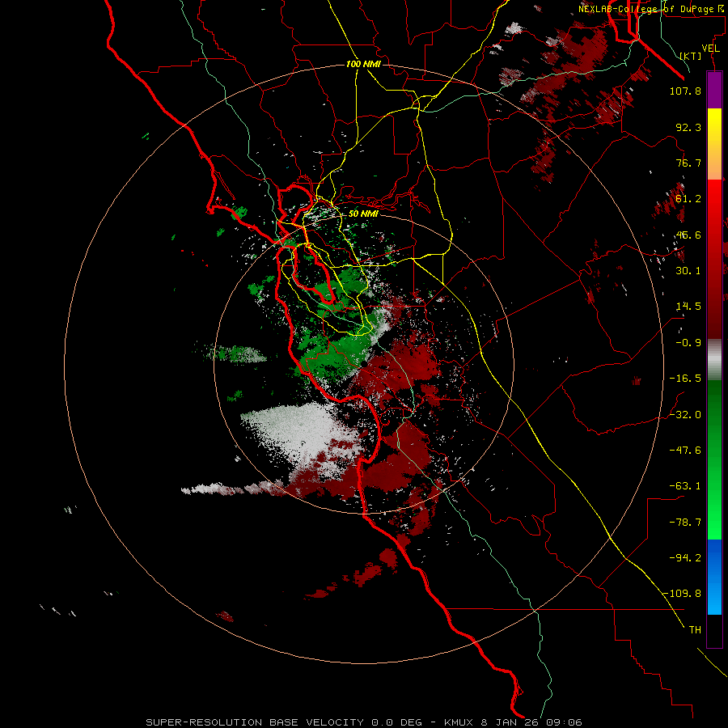Click the -63.1 velocity scale value
Screen dimensions: 728x728
pyautogui.click(x=685, y=486)
